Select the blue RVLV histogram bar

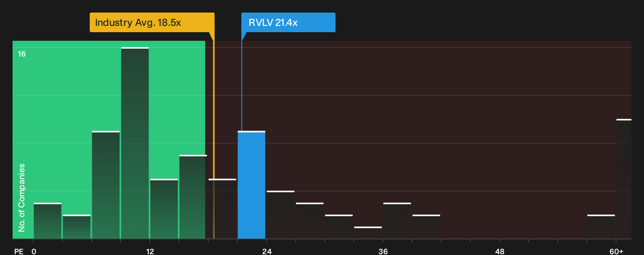(x=251, y=185)
